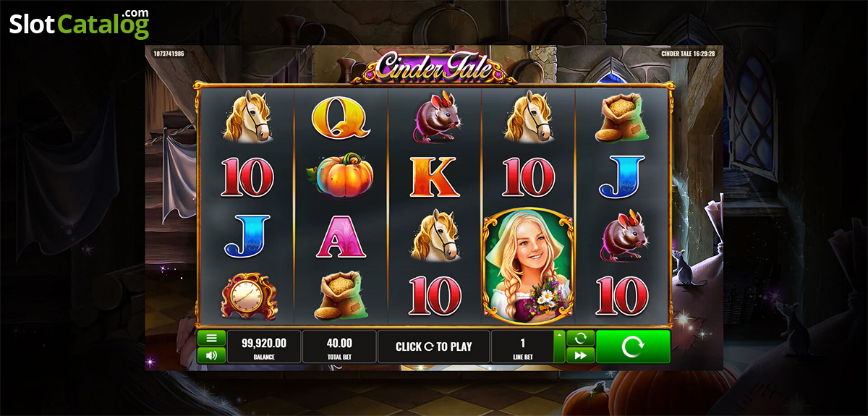Select the Cinderella portrait symbol
This screenshot has width=868, height=416.
tap(528, 265)
